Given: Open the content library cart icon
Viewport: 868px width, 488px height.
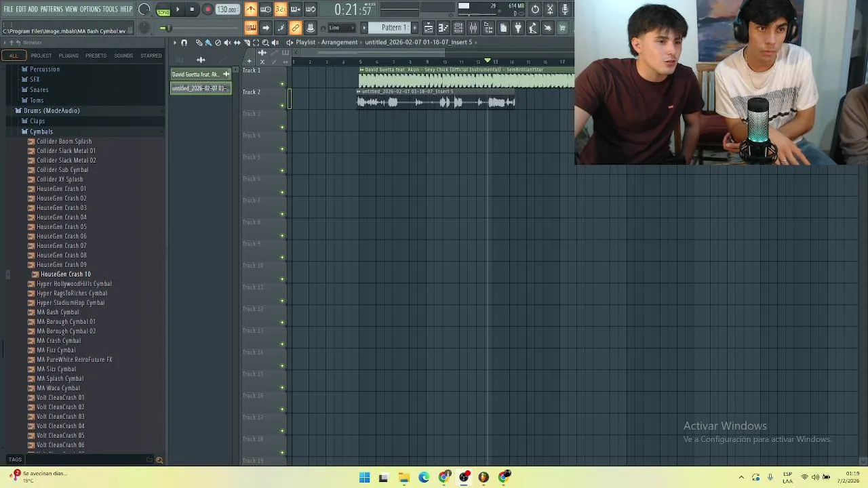Looking at the screenshot, I should 563,28.
